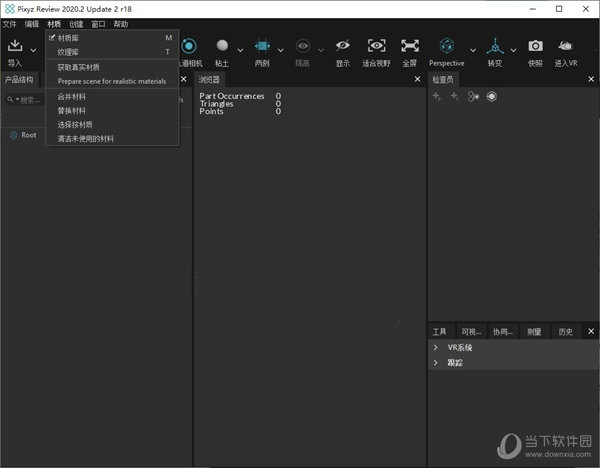Expand the VR系统 section
Screen dimensions: 600x468
pos(435,347)
